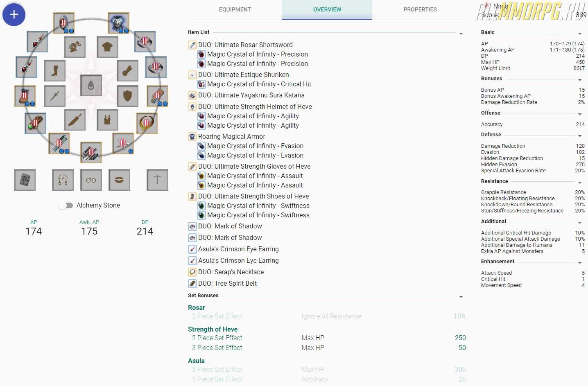Collapse the Enhancement section
588x386 pixels.
[580, 262]
